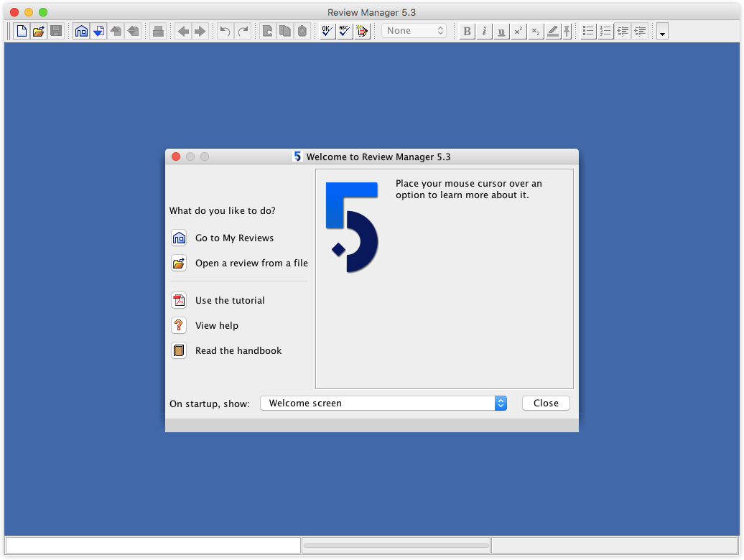This screenshot has height=560, width=744.
Task: Select Open a review from a file
Action: tap(251, 263)
